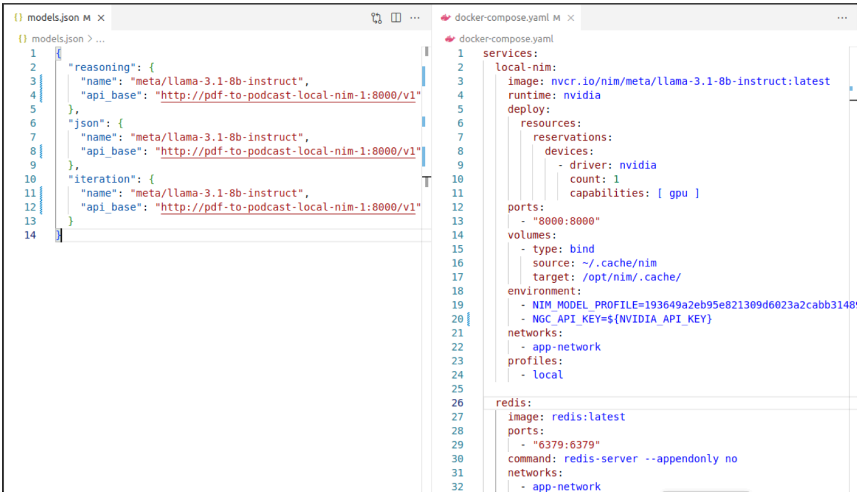
Task: Click the Docker whale icon in the docker-compose.yaml breadcrumb
Action: [450, 39]
